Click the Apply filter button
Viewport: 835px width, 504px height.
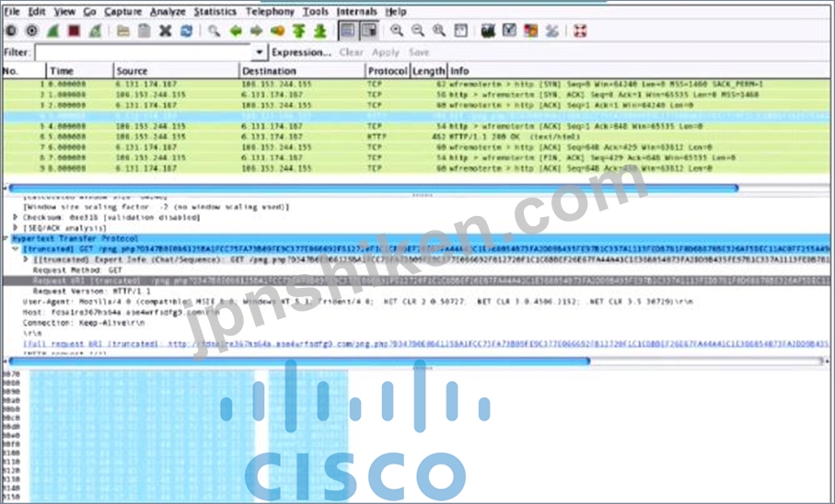tap(386, 52)
